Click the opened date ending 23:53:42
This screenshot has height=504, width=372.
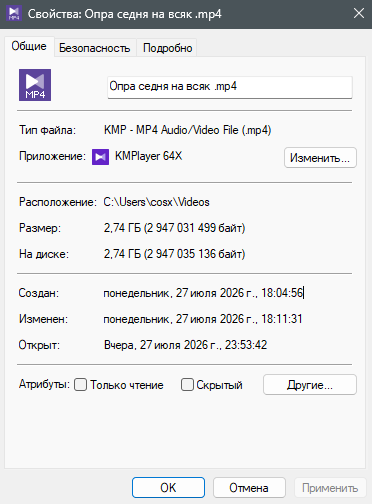tap(186, 345)
